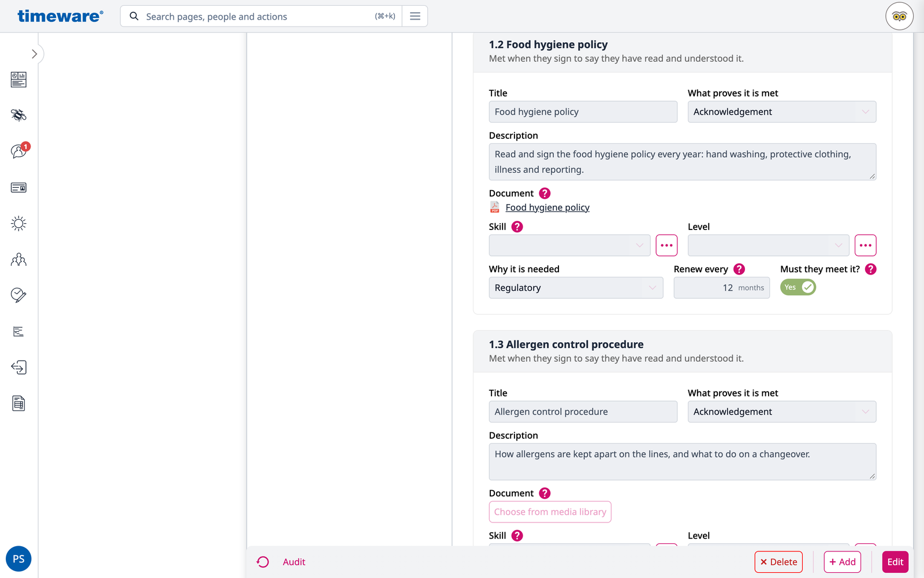
Task: Open the owl avatar at top right
Action: (899, 16)
